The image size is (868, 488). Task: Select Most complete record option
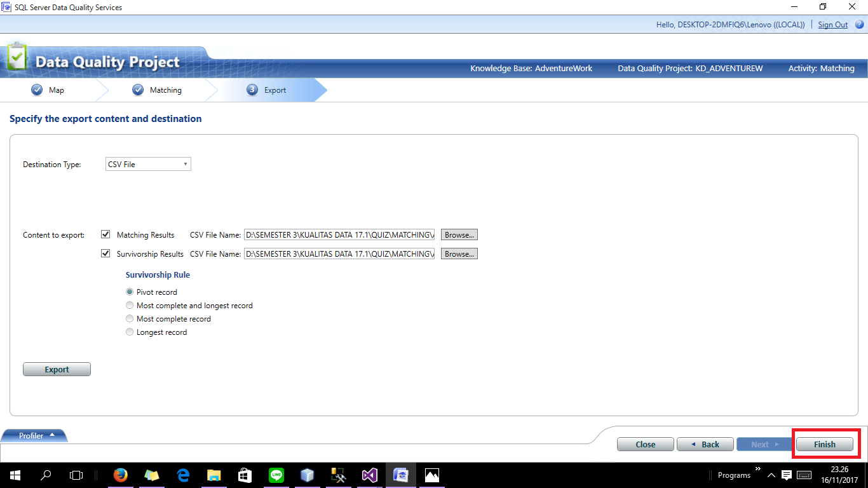130,318
